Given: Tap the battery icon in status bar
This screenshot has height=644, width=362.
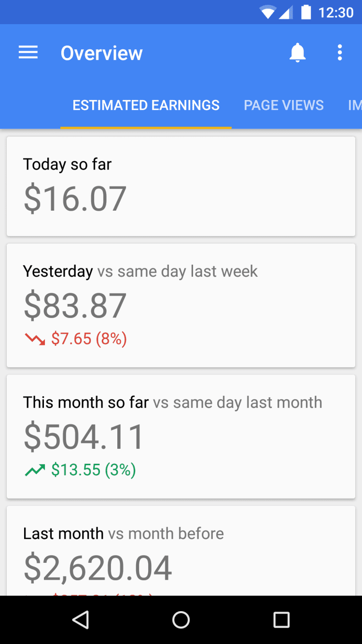Looking at the screenshot, I should pos(306,12).
